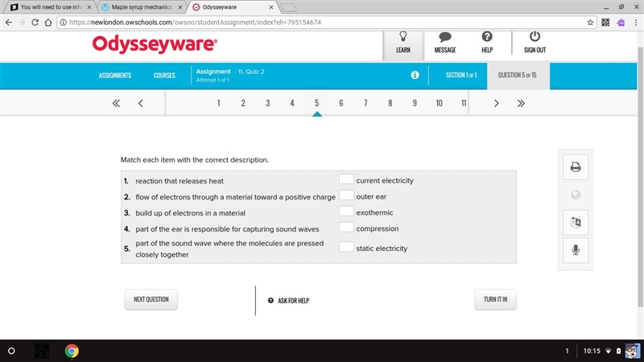Click the 10:15 clock in tray
Image resolution: width=644 pixels, height=362 pixels.
point(592,351)
